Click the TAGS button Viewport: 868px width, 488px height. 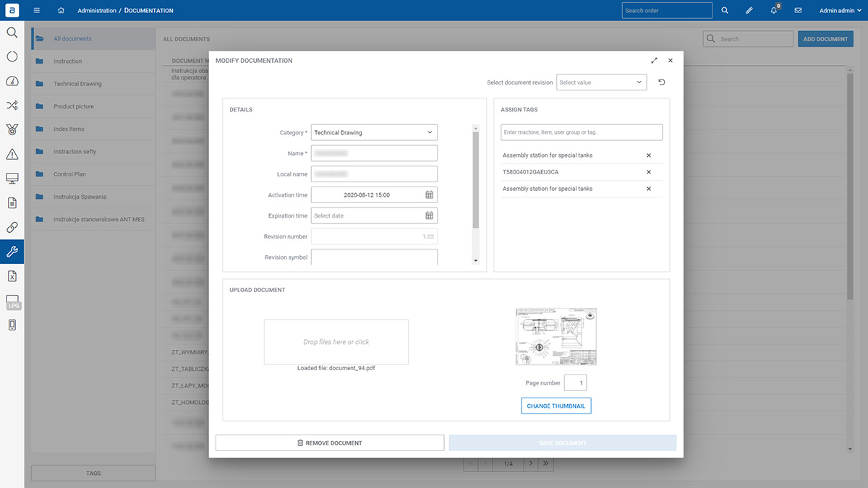pyautogui.click(x=93, y=473)
